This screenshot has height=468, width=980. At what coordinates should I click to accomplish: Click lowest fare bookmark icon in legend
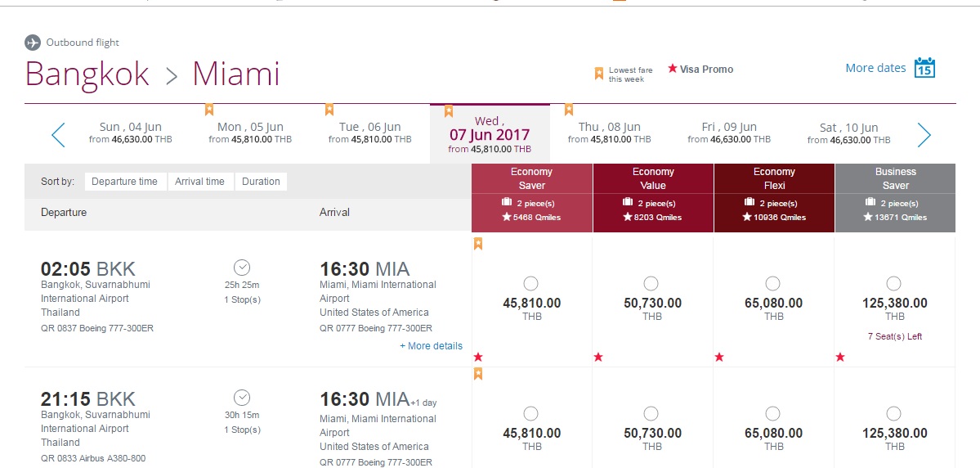coord(599,73)
